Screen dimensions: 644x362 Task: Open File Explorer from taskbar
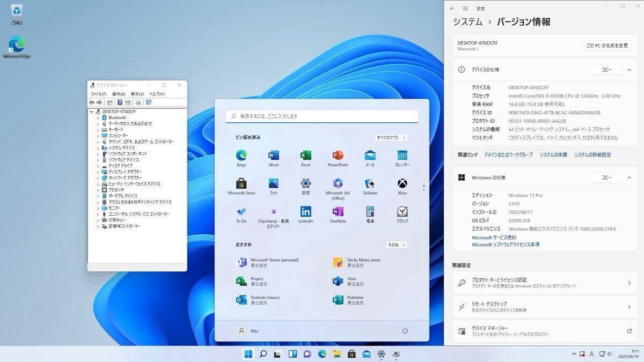click(x=336, y=354)
